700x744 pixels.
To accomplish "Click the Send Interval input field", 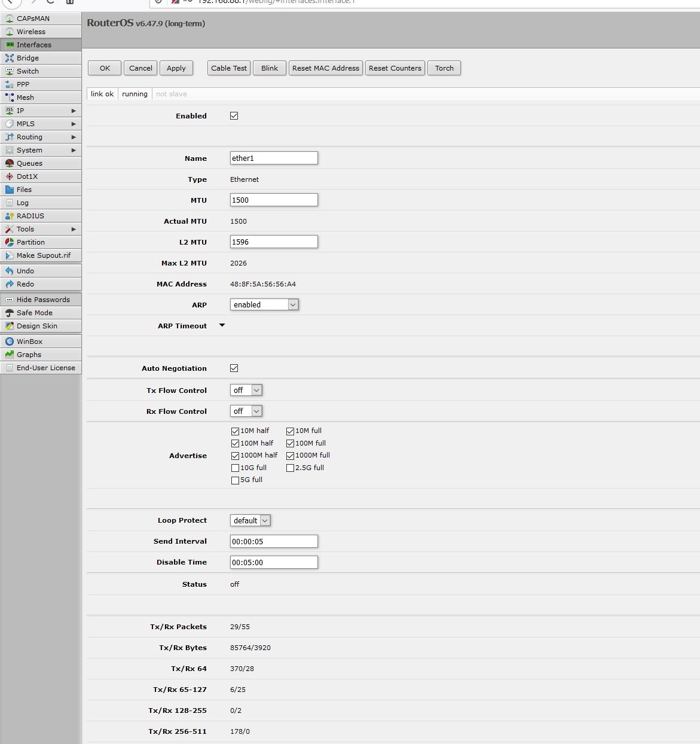I will pos(274,541).
